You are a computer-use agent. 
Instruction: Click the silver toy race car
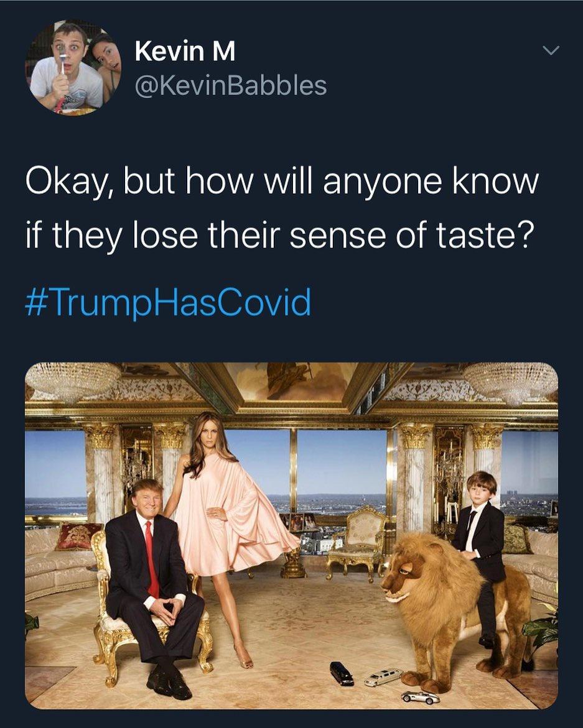421,696
